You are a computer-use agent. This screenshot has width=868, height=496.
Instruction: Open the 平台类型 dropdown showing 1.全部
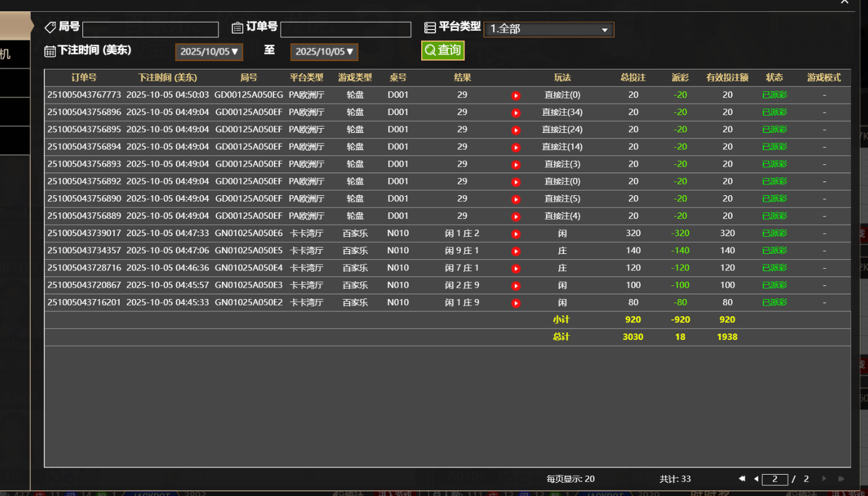[x=549, y=29]
